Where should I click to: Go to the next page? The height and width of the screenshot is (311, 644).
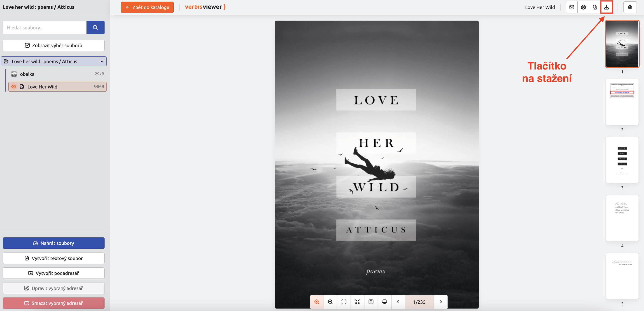tap(441, 302)
